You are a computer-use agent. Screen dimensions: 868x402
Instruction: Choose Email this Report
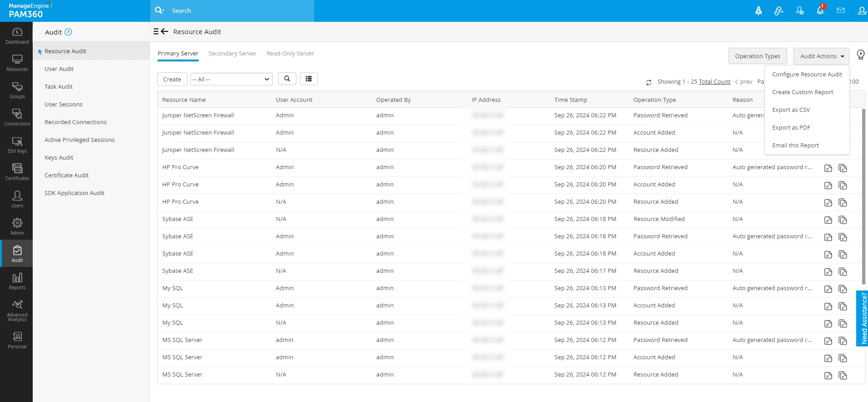[807, 145]
